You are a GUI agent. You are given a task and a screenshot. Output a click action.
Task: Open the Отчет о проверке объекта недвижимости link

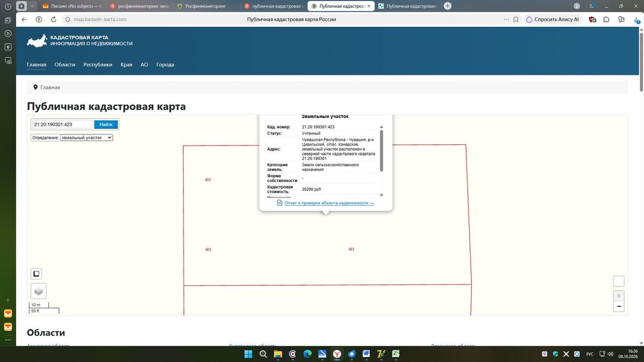(x=330, y=203)
